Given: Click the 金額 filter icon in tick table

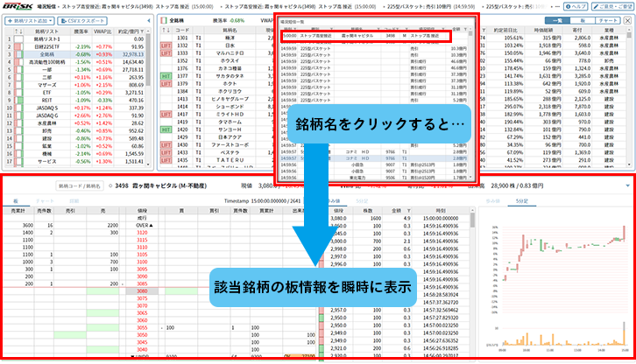Looking at the screenshot, I should point(408,210).
